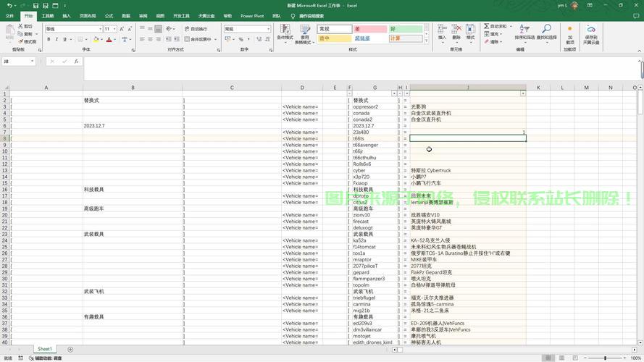
Task: Toggle Wrap Text (自动换行)
Action: [196, 29]
